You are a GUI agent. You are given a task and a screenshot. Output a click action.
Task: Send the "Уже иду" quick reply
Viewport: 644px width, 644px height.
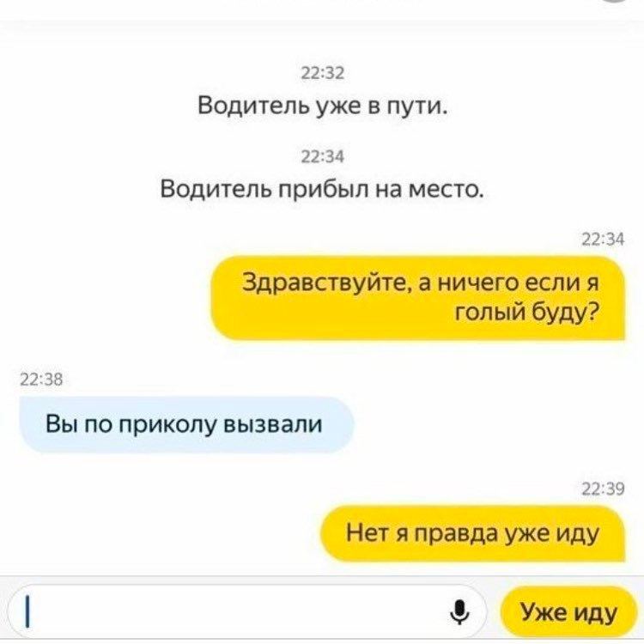[x=568, y=612]
